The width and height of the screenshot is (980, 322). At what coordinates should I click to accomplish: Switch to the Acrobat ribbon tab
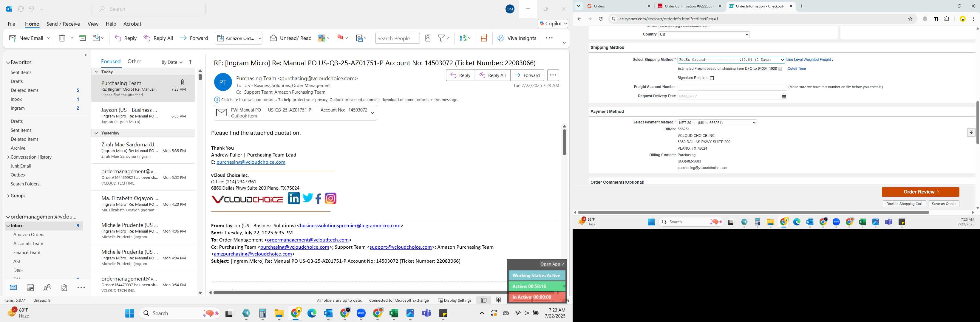coord(132,24)
